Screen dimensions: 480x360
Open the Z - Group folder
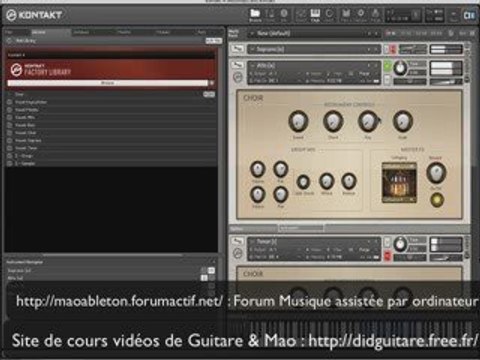point(23,156)
